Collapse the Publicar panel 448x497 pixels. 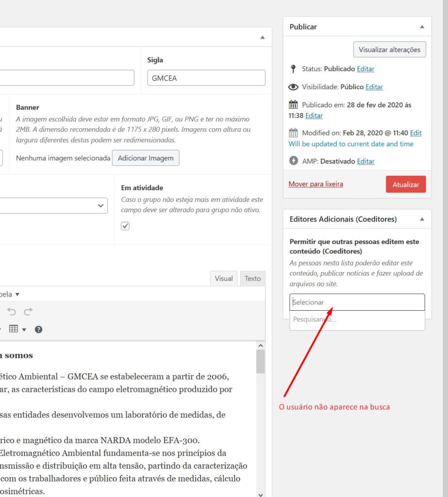click(x=421, y=27)
